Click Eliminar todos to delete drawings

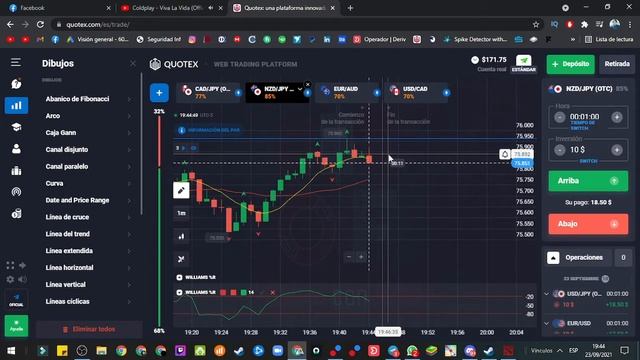pos(89,329)
